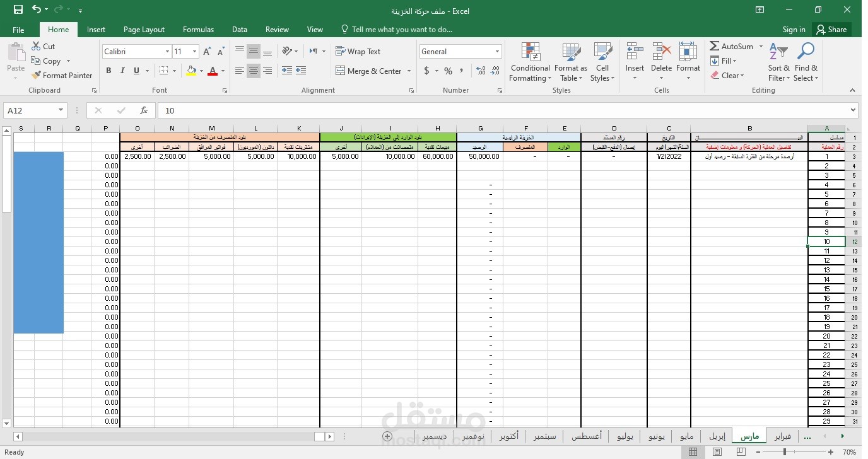Apply AutoSum to the selection
The height and width of the screenshot is (459, 868).
click(732, 46)
